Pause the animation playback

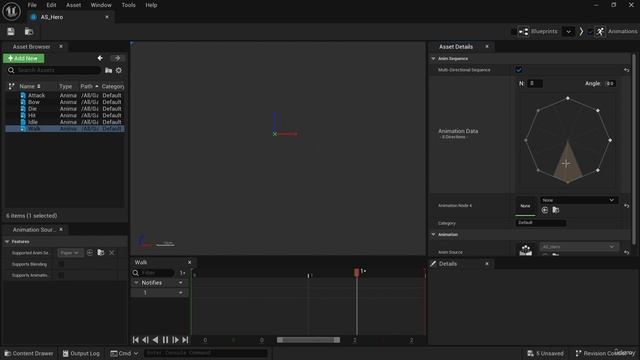click(165, 340)
